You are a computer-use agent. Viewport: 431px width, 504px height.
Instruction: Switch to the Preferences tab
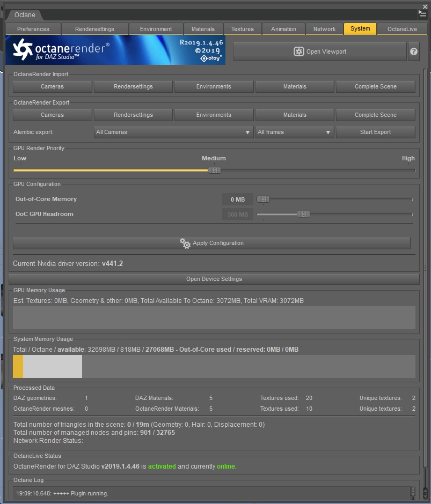pyautogui.click(x=33, y=29)
